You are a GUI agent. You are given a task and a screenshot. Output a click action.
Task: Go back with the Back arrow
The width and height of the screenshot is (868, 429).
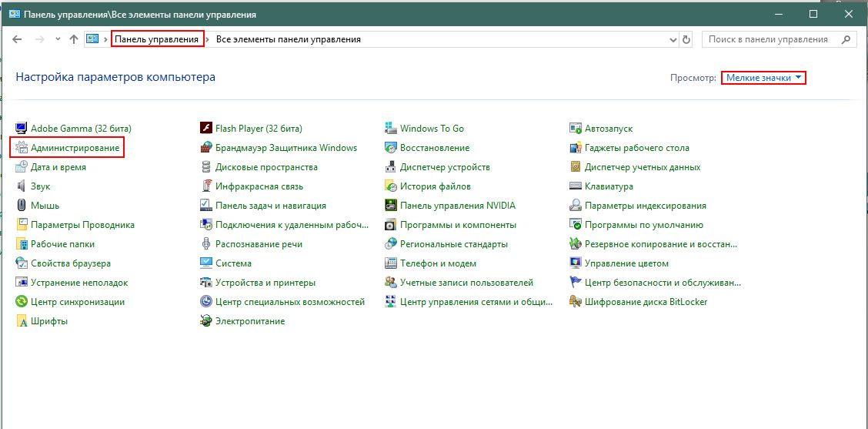(17, 40)
